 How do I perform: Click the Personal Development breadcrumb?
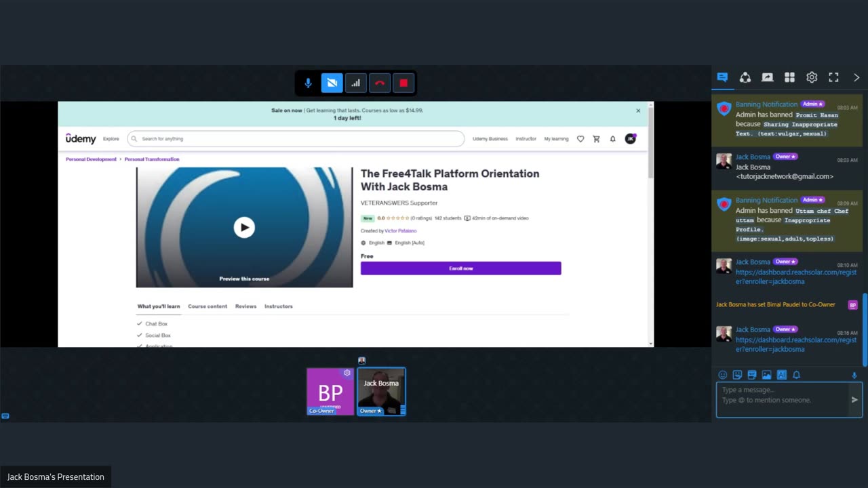91,159
